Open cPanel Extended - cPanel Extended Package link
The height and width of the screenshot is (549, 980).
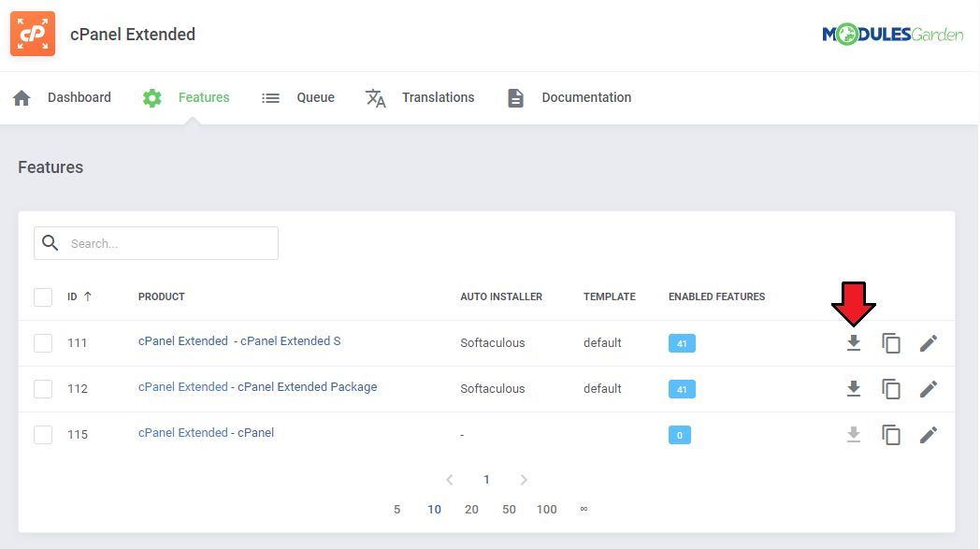click(257, 387)
